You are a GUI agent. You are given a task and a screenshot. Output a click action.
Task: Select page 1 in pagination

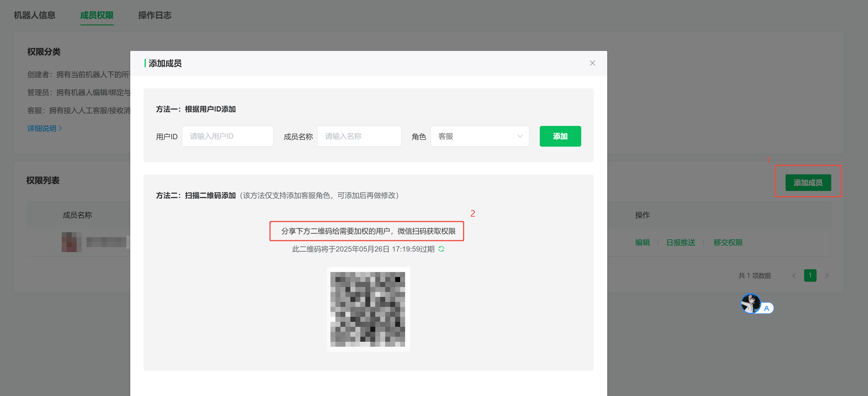coord(810,276)
